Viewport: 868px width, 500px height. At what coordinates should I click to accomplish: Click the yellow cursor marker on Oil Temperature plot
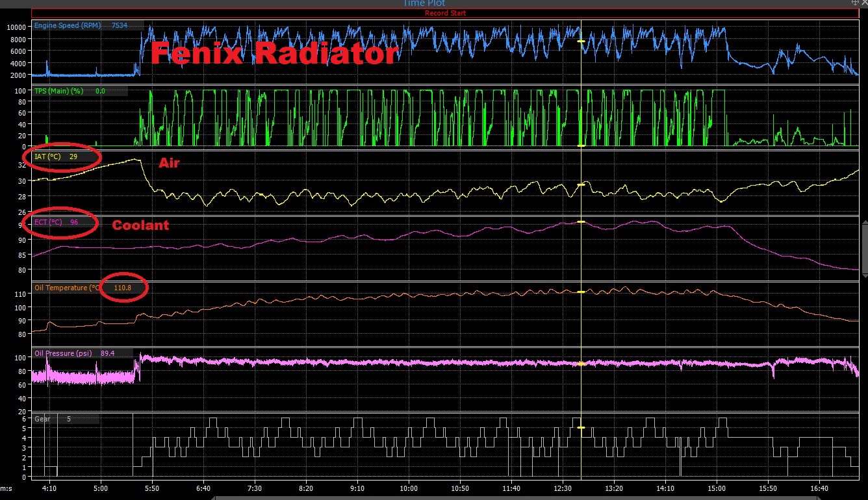coord(581,292)
